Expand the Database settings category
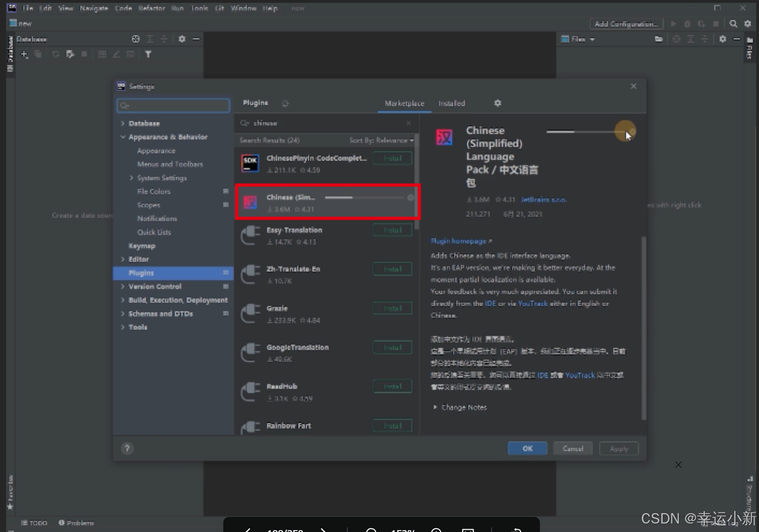The width and height of the screenshot is (759, 532). [x=122, y=123]
